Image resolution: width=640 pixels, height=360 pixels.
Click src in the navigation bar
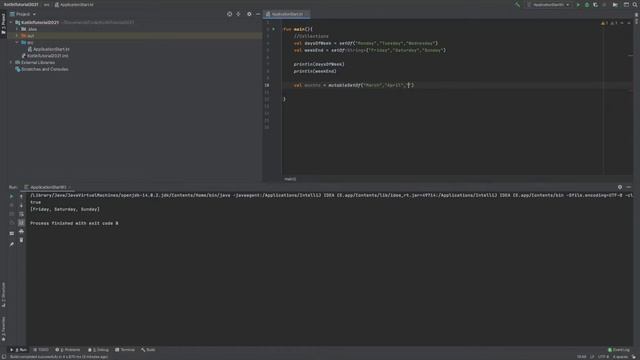(x=47, y=4)
